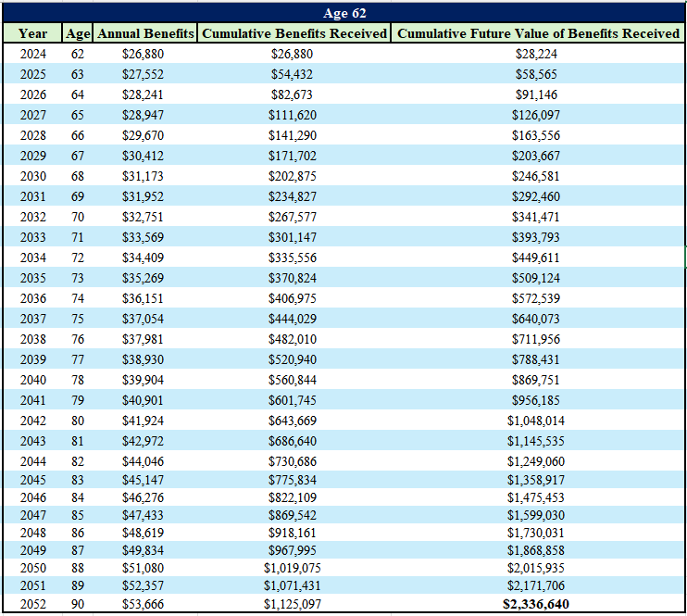Click the year cell 2032

32,217
